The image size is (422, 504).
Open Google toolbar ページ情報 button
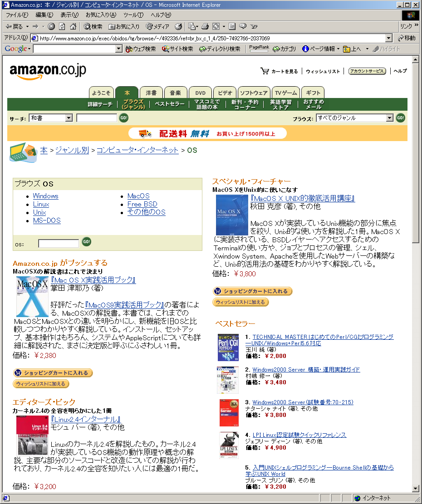pos(319,49)
